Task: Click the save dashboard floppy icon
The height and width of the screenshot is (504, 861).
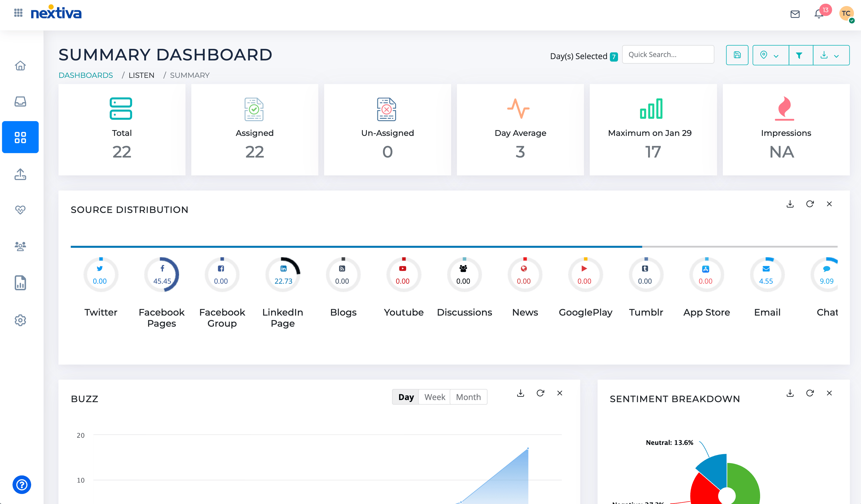Action: (737, 55)
